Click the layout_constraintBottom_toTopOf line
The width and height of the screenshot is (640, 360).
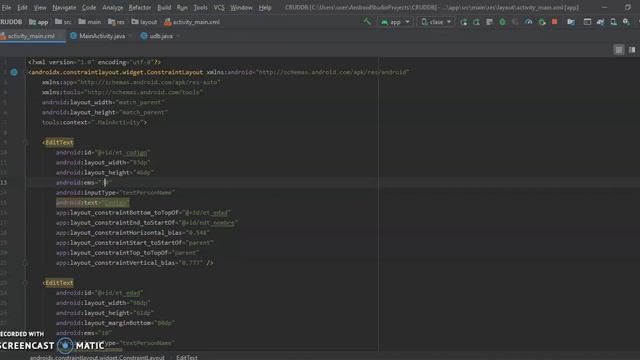point(143,213)
